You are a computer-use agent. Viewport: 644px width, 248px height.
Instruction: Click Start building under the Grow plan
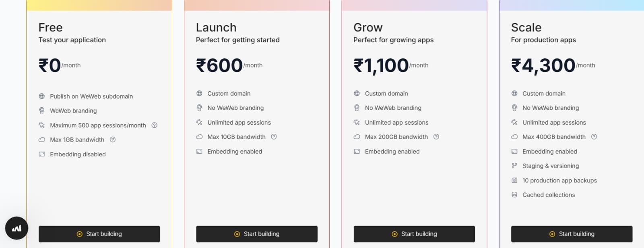pyautogui.click(x=414, y=234)
